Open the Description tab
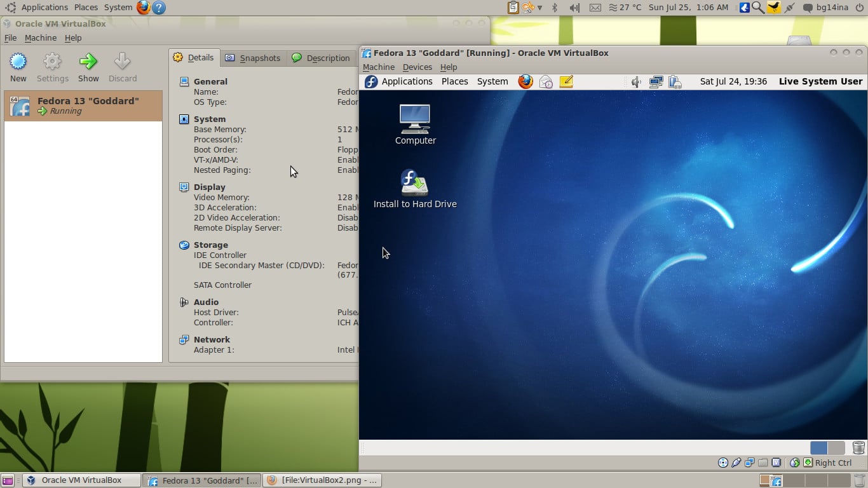 [x=321, y=58]
